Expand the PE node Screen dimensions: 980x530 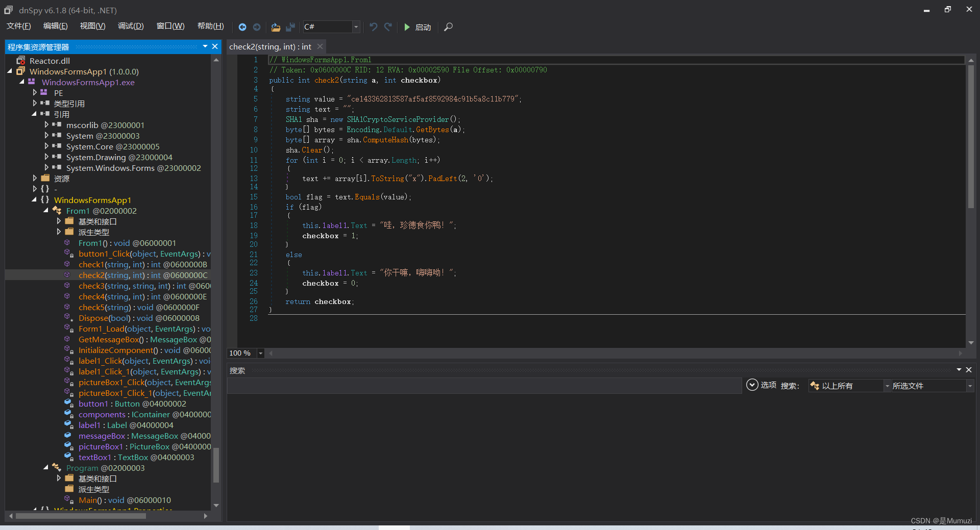coord(35,93)
